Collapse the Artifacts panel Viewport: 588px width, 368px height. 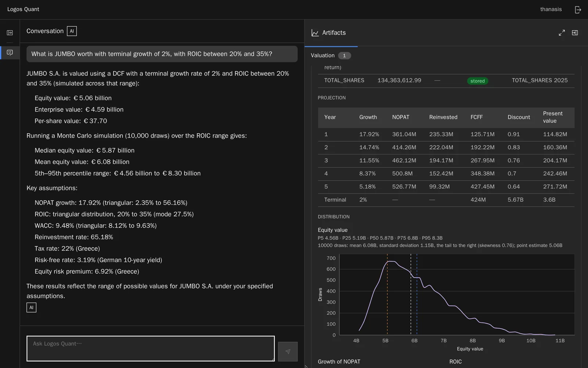(575, 33)
